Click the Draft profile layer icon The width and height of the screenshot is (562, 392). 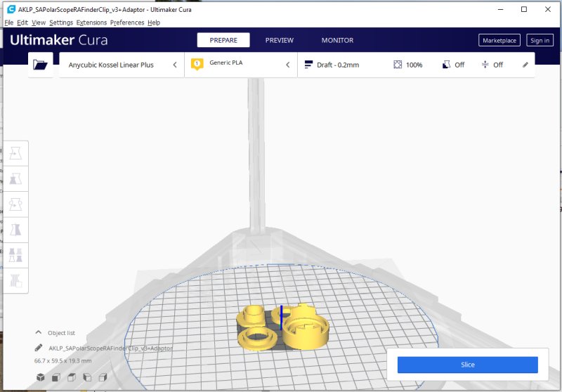(308, 65)
